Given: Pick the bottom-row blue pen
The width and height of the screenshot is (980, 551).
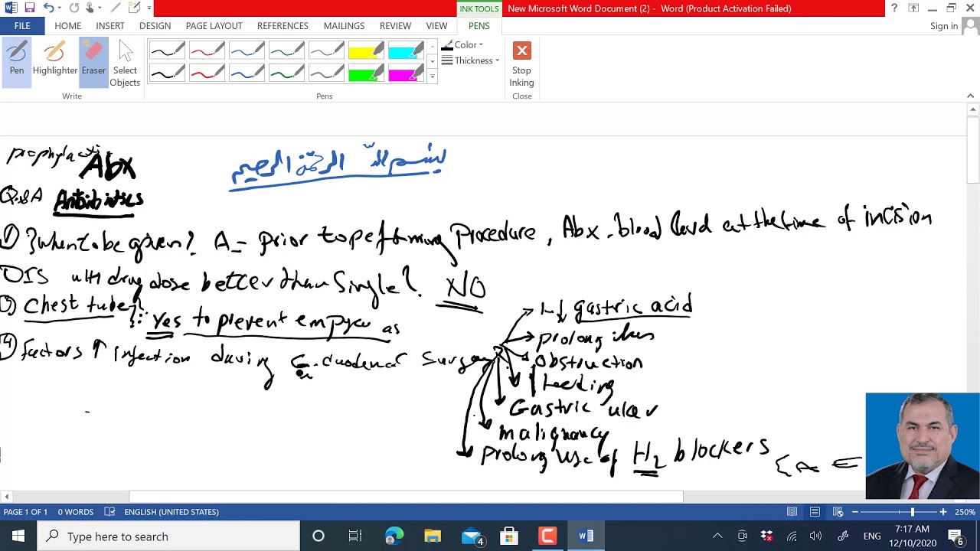Looking at the screenshot, I should 247,74.
